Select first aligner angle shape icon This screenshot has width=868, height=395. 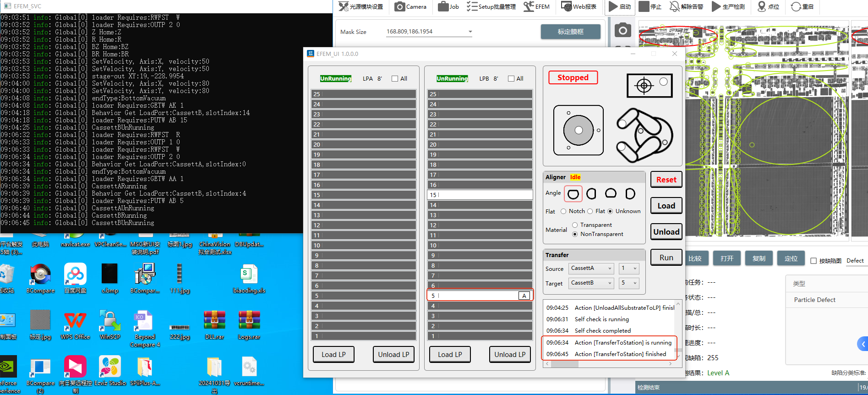pos(573,194)
